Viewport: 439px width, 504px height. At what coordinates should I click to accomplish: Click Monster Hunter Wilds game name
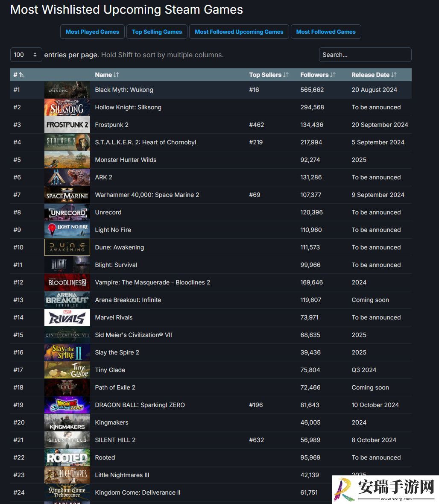click(x=126, y=160)
